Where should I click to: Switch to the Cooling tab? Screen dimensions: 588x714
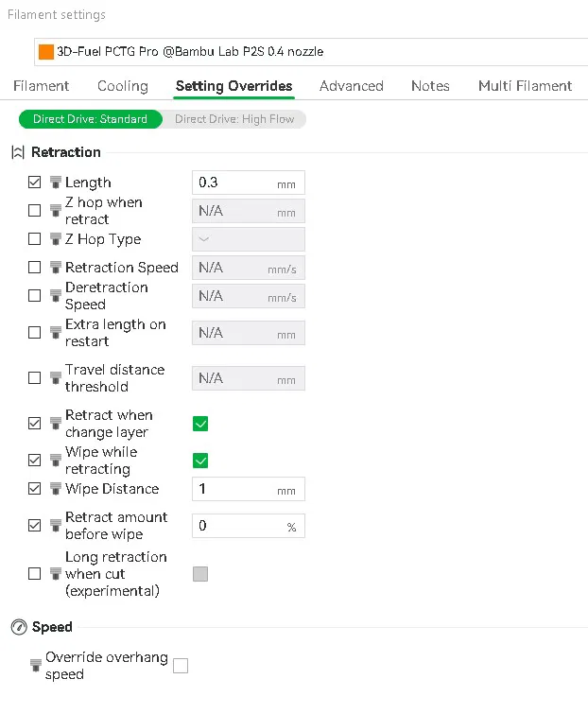click(123, 86)
